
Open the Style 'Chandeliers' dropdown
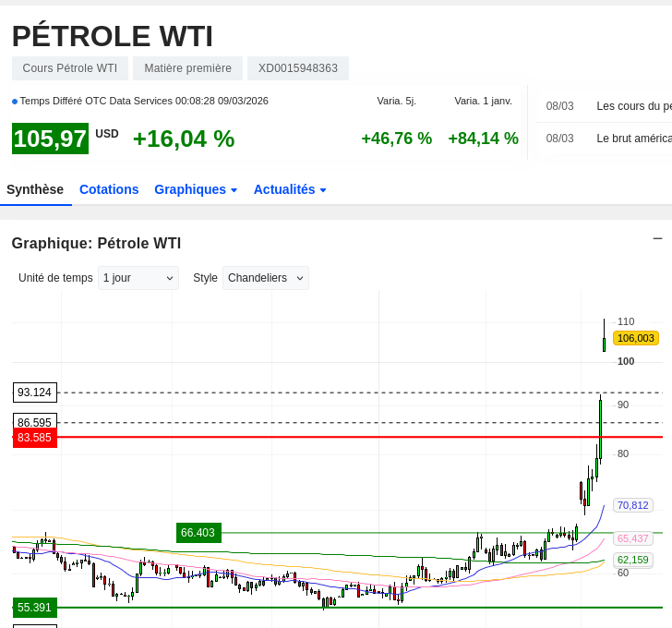pyautogui.click(x=265, y=278)
